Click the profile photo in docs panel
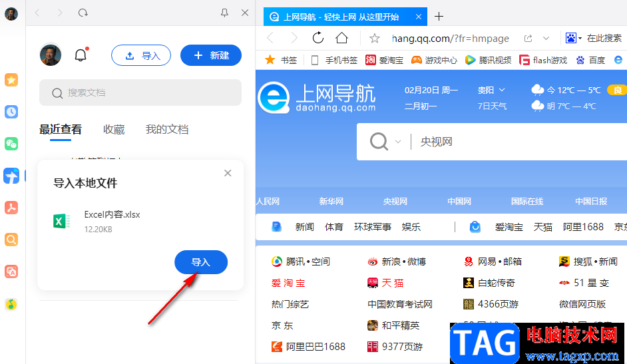Viewport: 627px width, 364px height. point(51,55)
